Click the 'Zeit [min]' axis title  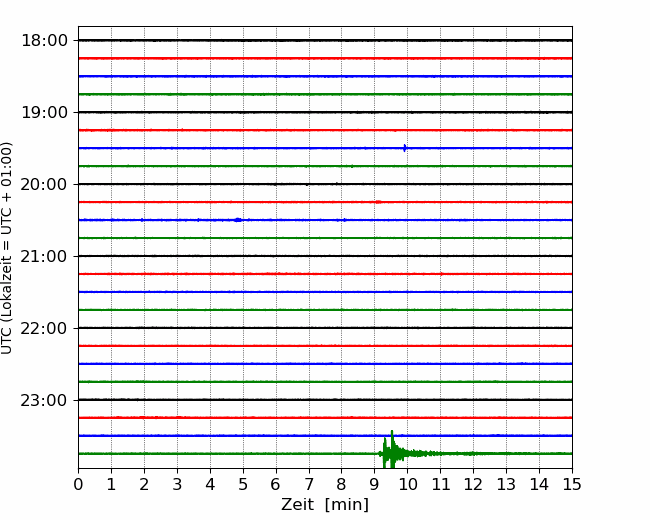click(x=324, y=505)
